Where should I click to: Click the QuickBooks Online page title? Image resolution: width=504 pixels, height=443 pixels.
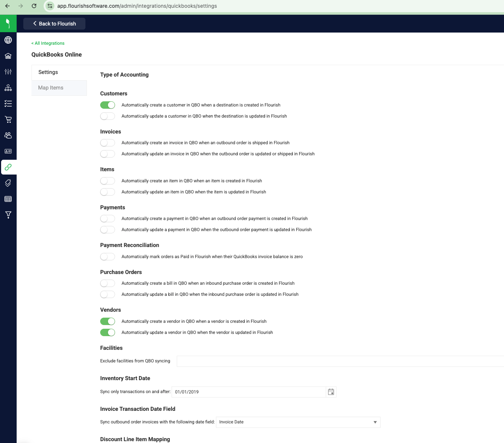point(57,55)
